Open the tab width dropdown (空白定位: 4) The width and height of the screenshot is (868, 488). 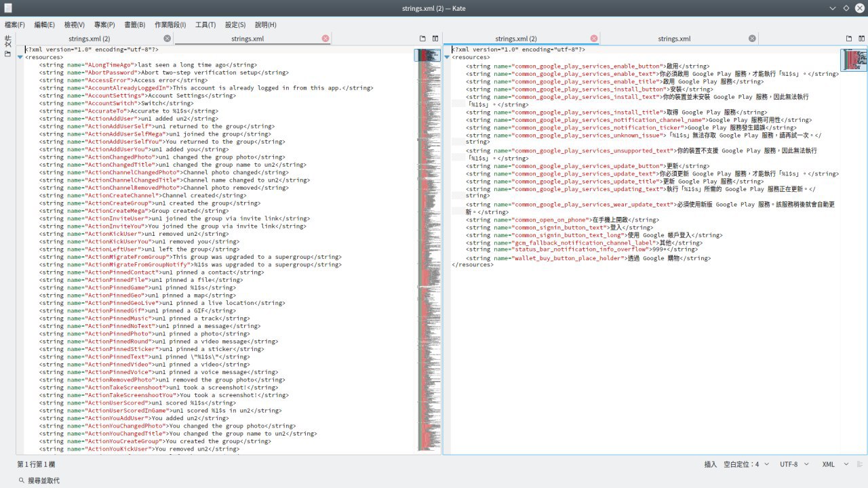point(746,464)
